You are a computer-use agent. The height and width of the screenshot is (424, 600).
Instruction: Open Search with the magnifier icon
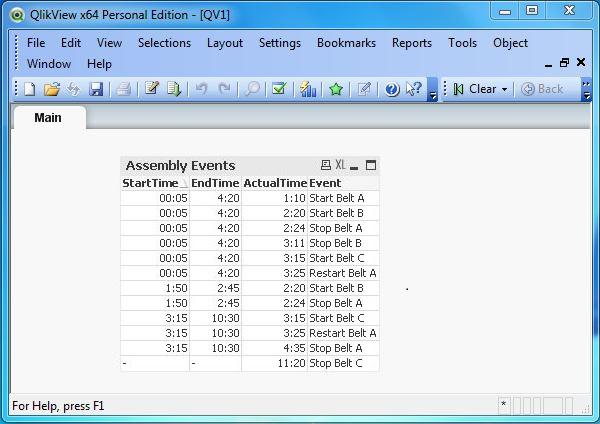(x=252, y=89)
